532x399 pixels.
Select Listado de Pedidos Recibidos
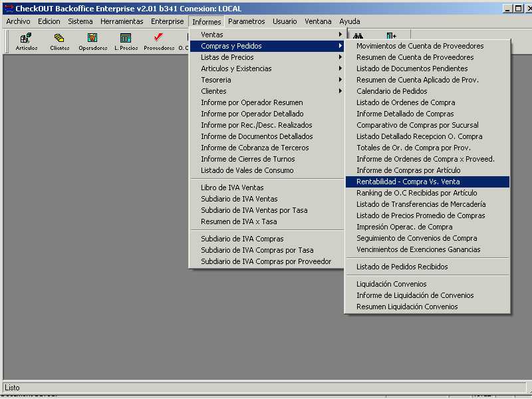click(427, 267)
